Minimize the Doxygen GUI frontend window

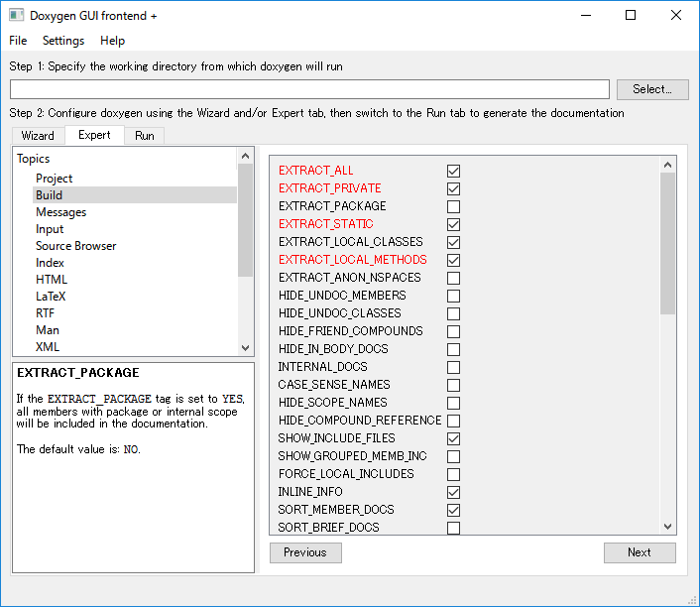pos(586,15)
